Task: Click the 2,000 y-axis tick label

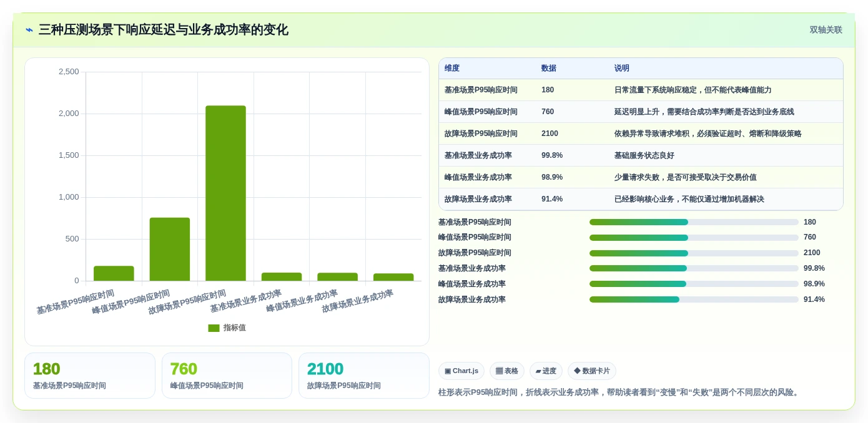Action: 69,114
